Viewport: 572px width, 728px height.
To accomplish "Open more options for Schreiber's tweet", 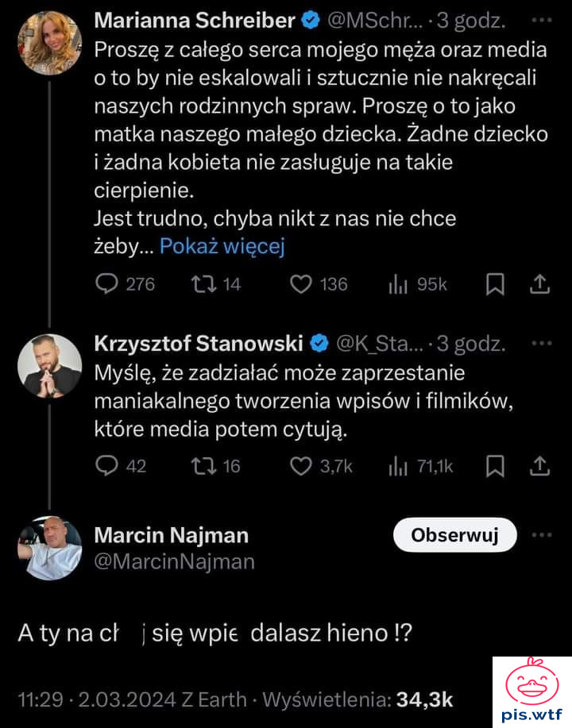I will [x=540, y=19].
